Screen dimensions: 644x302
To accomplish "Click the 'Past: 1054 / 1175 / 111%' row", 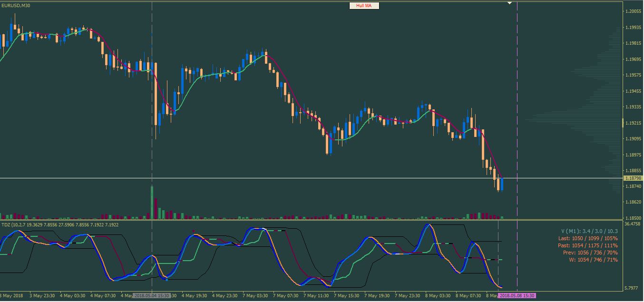I will (x=588, y=245).
